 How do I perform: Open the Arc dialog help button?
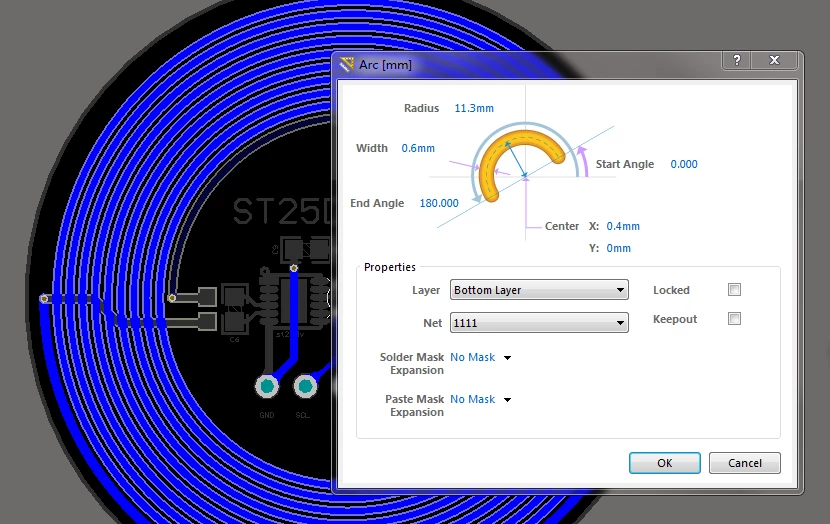pyautogui.click(x=737, y=60)
